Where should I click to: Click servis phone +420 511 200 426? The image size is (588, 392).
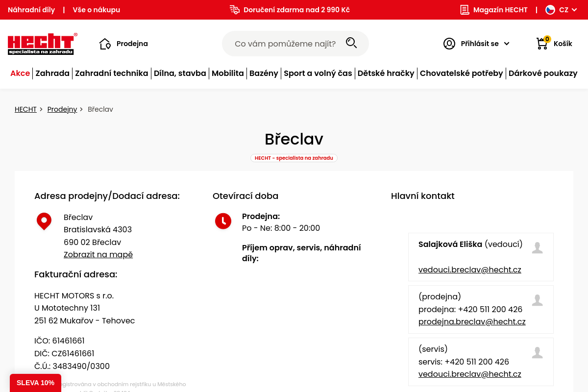coord(477,362)
